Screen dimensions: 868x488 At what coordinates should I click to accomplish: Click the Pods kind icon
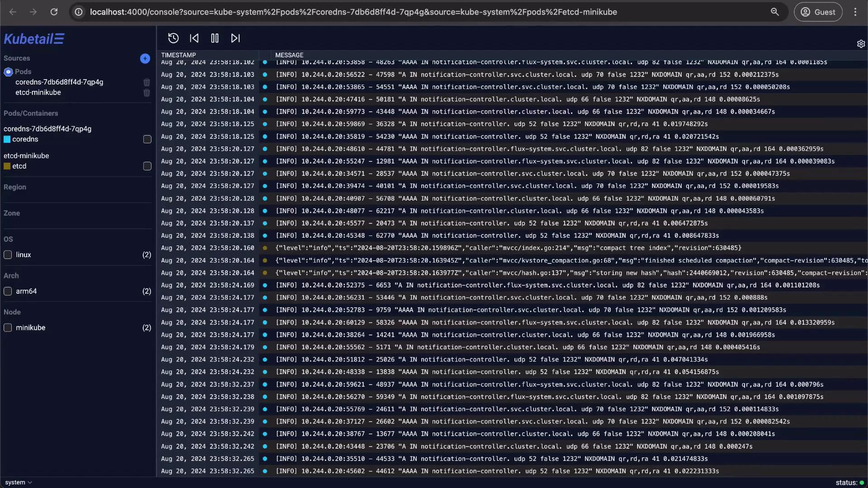(8, 72)
